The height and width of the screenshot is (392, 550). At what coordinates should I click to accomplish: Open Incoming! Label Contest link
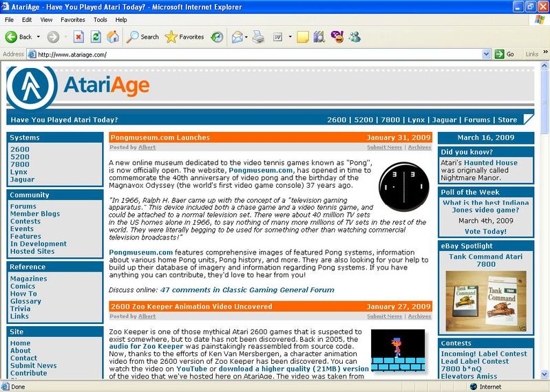pos(484,353)
